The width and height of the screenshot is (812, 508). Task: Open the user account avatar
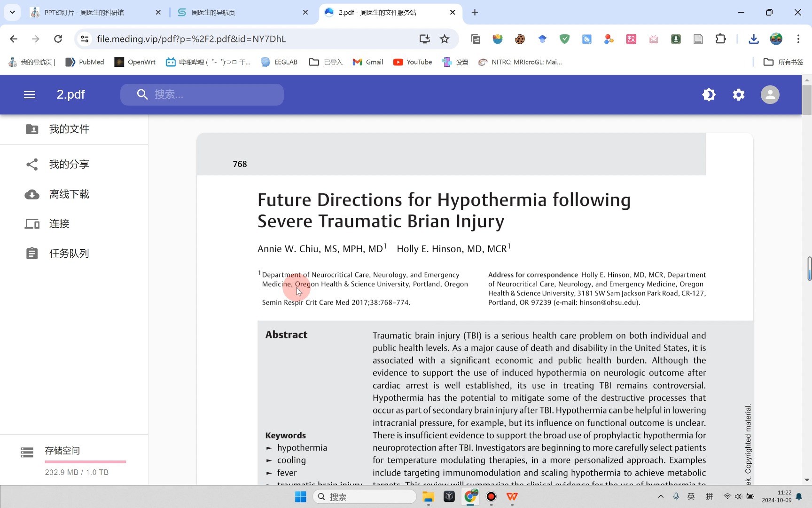(x=770, y=95)
